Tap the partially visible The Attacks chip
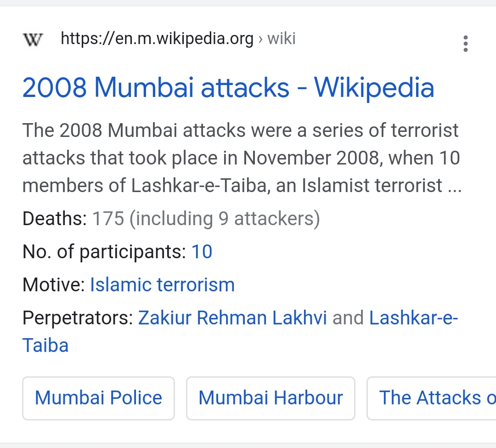 [431, 398]
